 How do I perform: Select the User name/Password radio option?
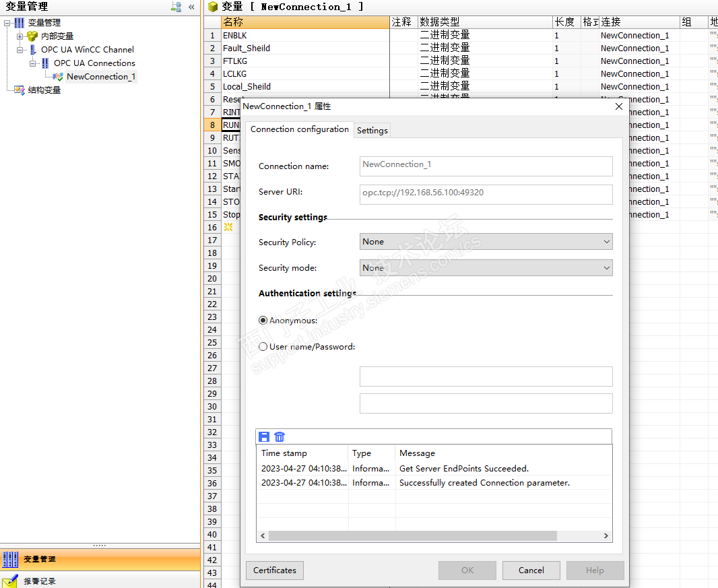263,347
